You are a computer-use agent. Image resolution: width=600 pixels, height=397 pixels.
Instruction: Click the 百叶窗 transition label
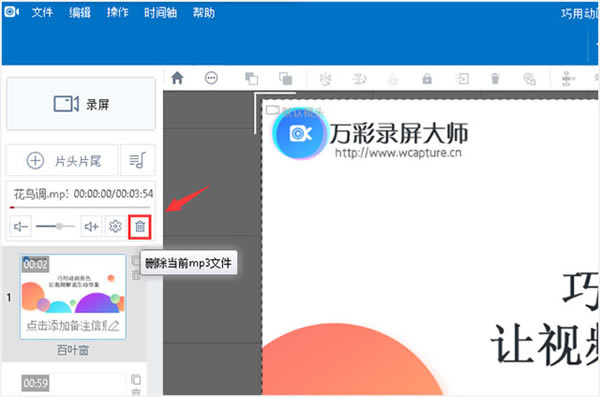click(73, 350)
